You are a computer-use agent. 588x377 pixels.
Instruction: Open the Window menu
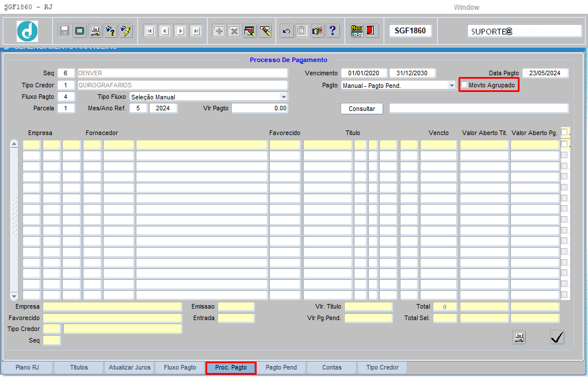pyautogui.click(x=466, y=7)
